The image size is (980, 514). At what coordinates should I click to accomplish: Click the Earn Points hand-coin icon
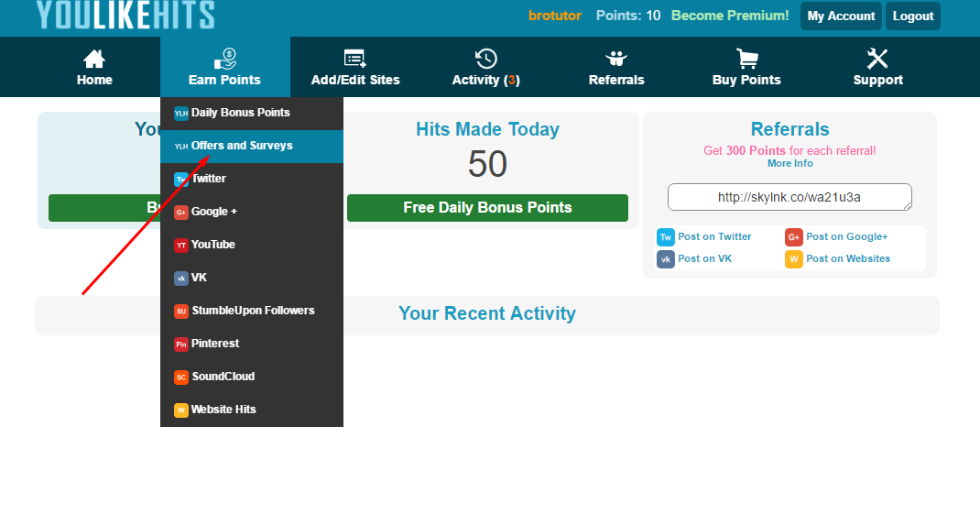tap(225, 60)
